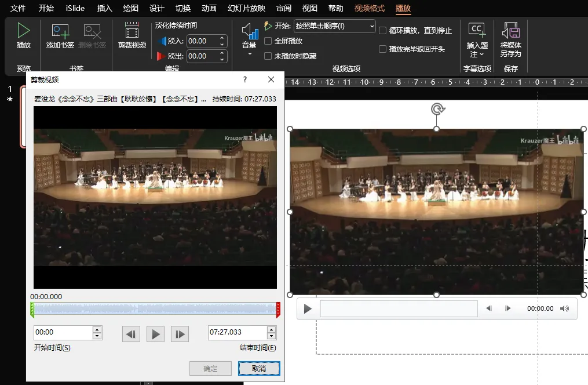Open the 帮助 tab
This screenshot has height=385, width=588.
pos(335,8)
